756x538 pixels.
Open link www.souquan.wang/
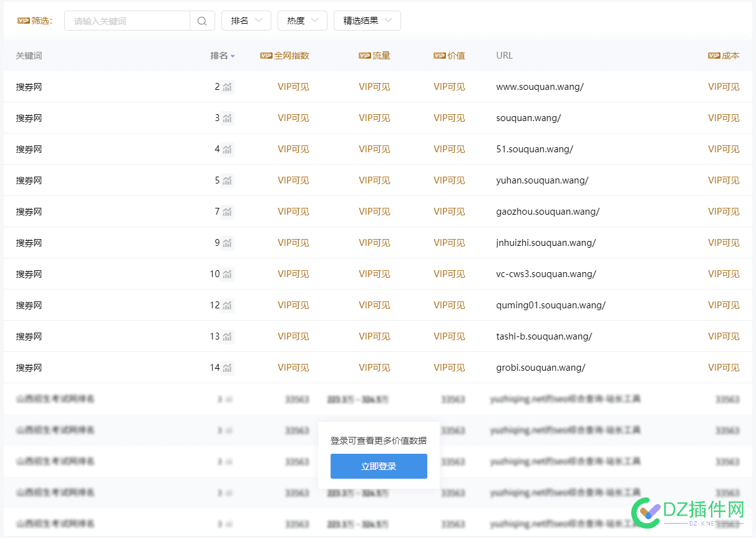540,87
